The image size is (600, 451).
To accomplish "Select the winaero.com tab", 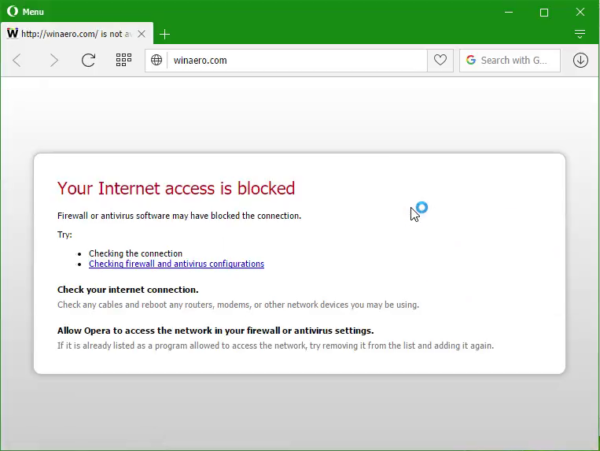I will coord(77,34).
